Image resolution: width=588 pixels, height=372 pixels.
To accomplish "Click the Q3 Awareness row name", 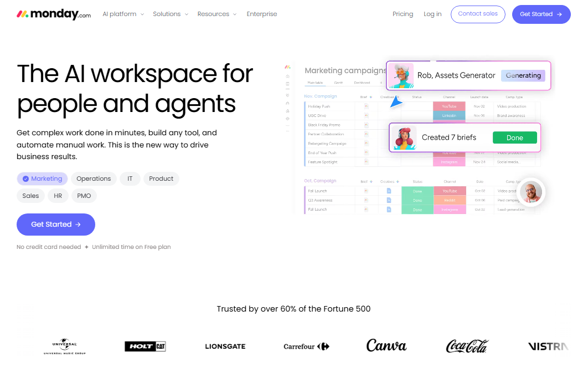I will pyautogui.click(x=320, y=200).
